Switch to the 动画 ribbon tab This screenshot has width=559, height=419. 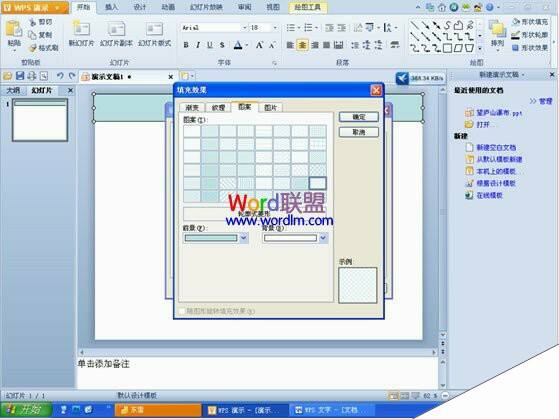coord(168,7)
